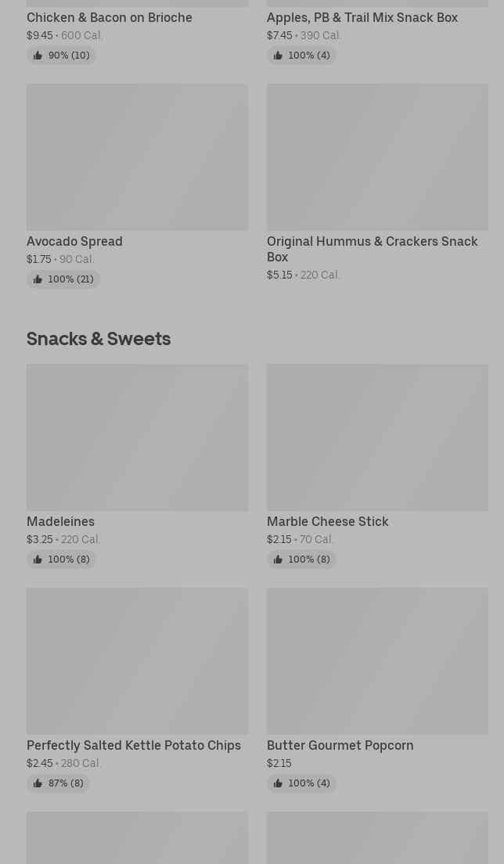
Task: Click thumbs-up rating icon for Madeleines
Action: (x=38, y=560)
